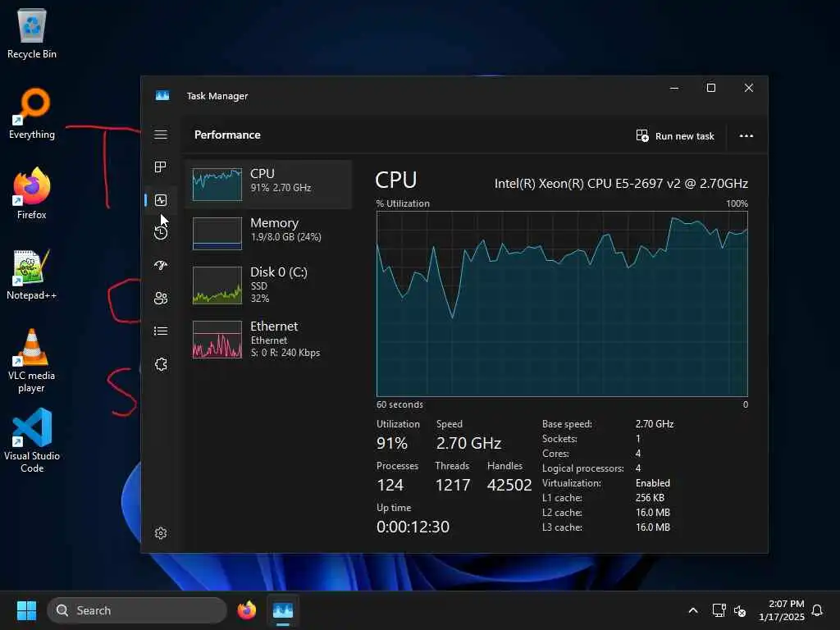This screenshot has width=840, height=630.
Task: Open the Details page list icon
Action: [161, 331]
